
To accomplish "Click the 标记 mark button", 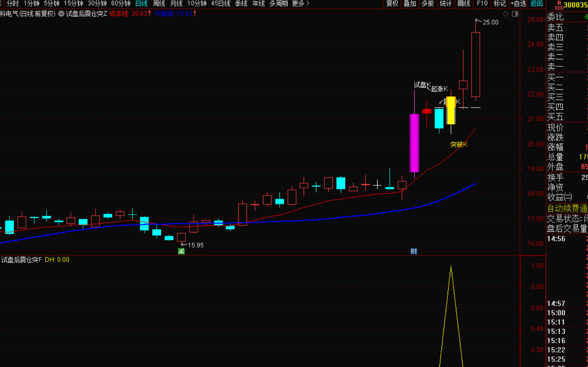I will [x=500, y=4].
